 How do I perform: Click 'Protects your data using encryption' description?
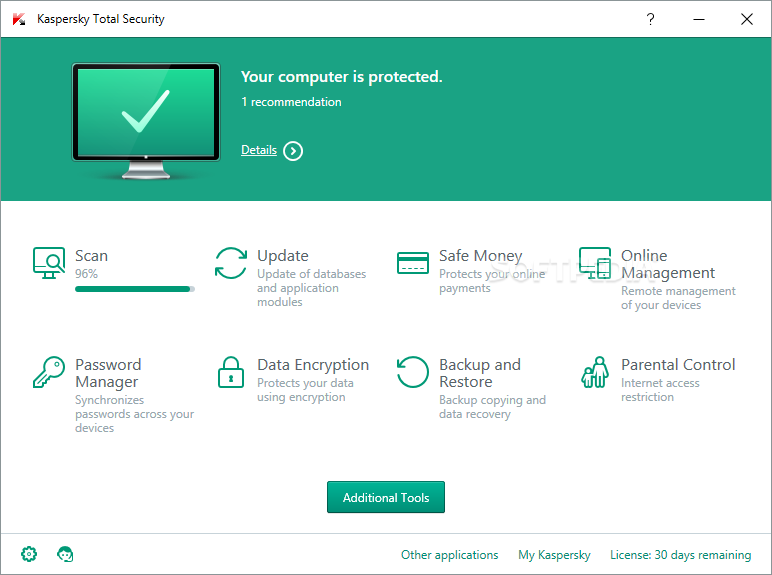305,390
